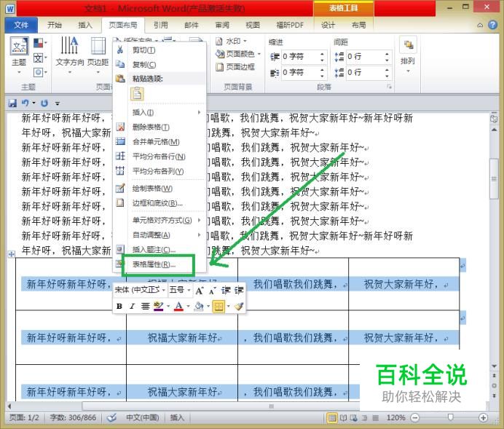The image size is (504, 429).
Task: Toggle the ribbon minimize arrow
Action: pos(480,25)
